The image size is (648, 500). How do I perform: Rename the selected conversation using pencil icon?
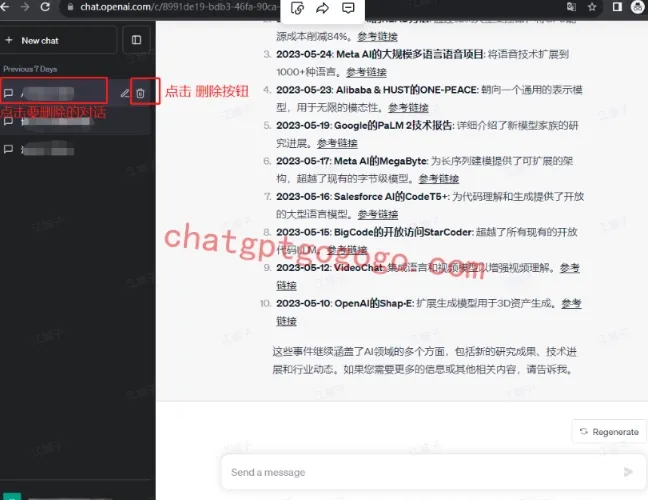124,93
